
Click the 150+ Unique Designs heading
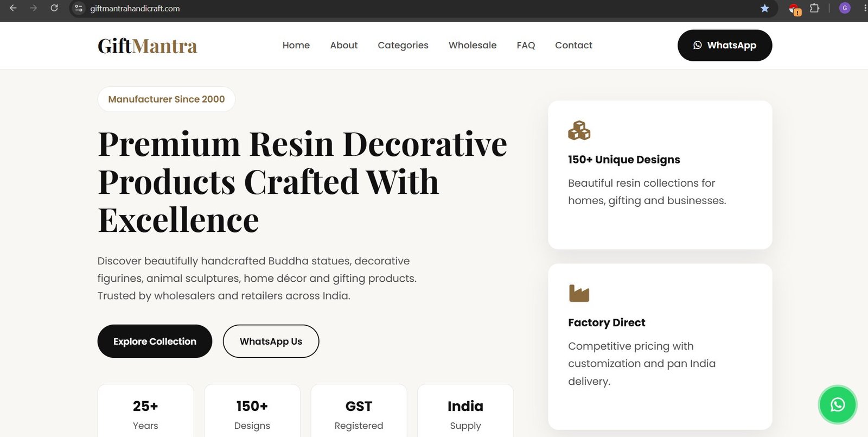(x=624, y=159)
